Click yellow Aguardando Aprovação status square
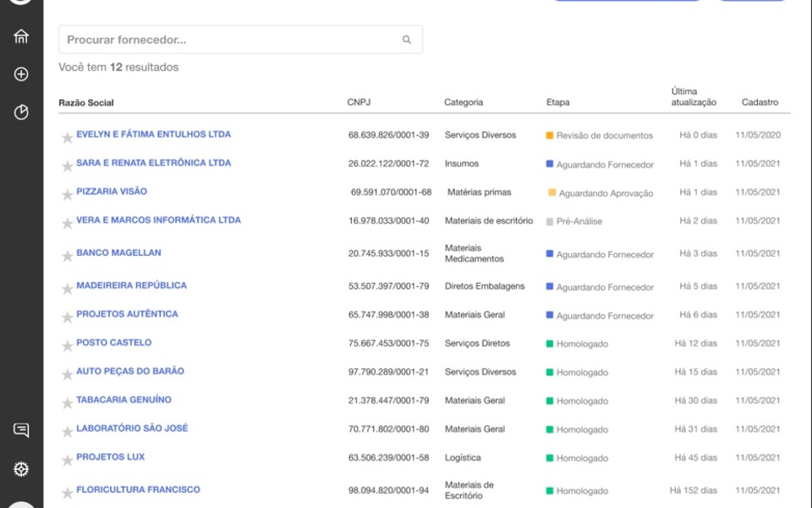Viewport: 812px width, 508px height. (552, 193)
